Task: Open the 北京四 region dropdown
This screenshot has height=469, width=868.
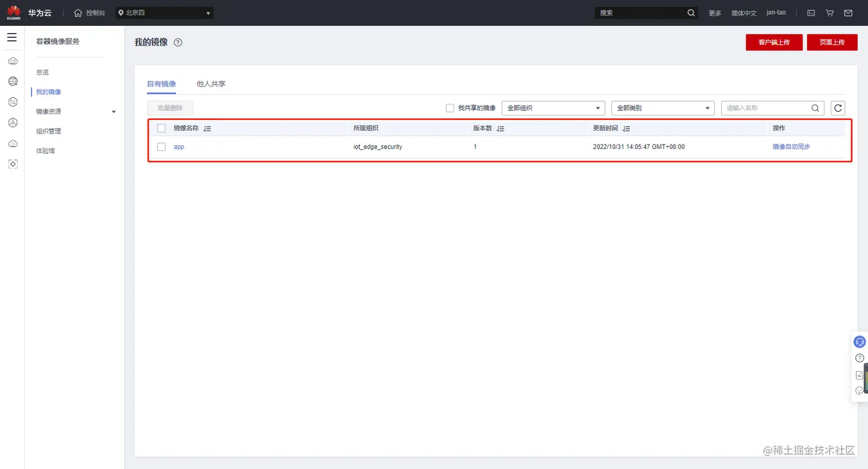Action: tap(164, 13)
